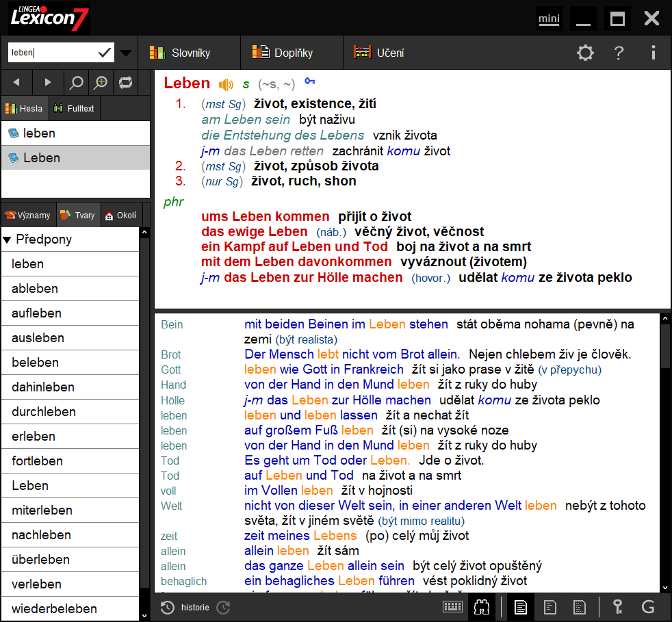The width and height of the screenshot is (672, 622).
Task: Switch to the Tvary tab
Action: [77, 215]
